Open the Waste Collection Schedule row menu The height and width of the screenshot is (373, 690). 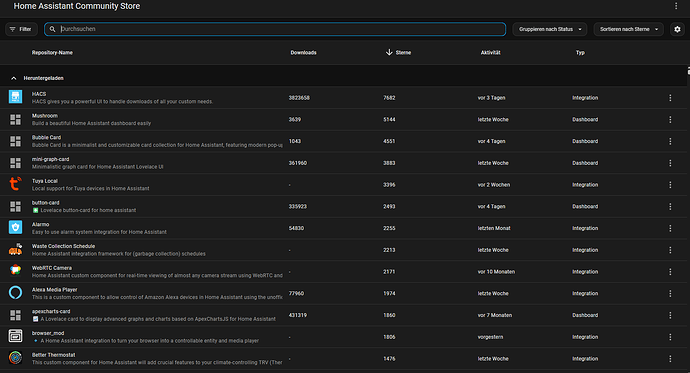[670, 250]
